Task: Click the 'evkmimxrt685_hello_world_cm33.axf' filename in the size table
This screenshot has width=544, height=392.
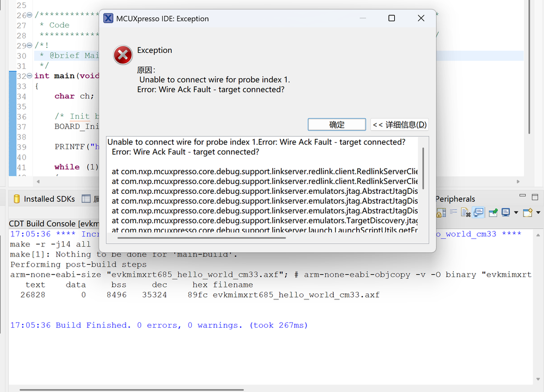Action: (296, 295)
